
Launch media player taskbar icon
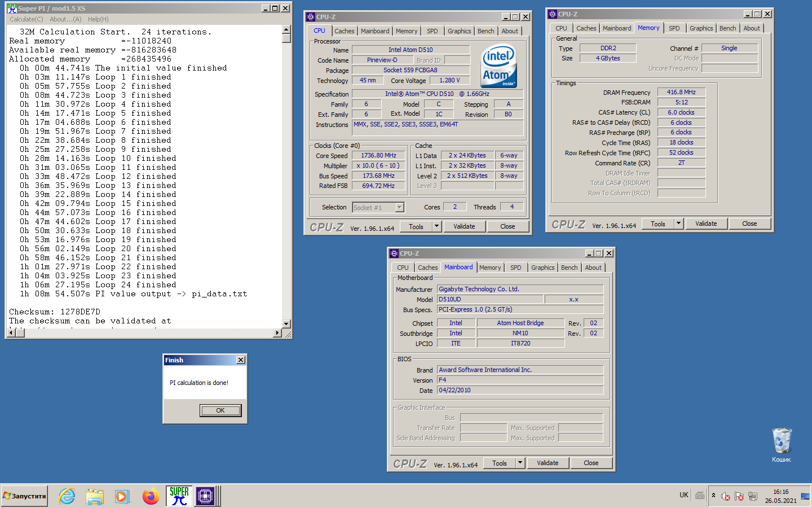[122, 496]
